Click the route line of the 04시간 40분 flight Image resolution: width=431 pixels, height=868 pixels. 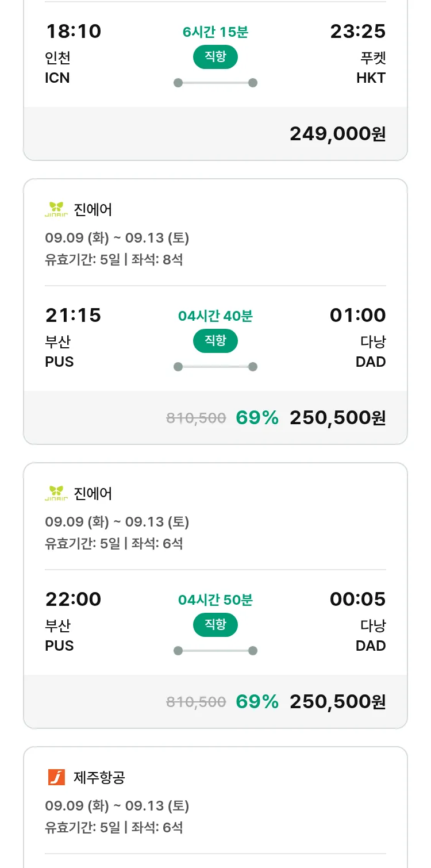215,367
